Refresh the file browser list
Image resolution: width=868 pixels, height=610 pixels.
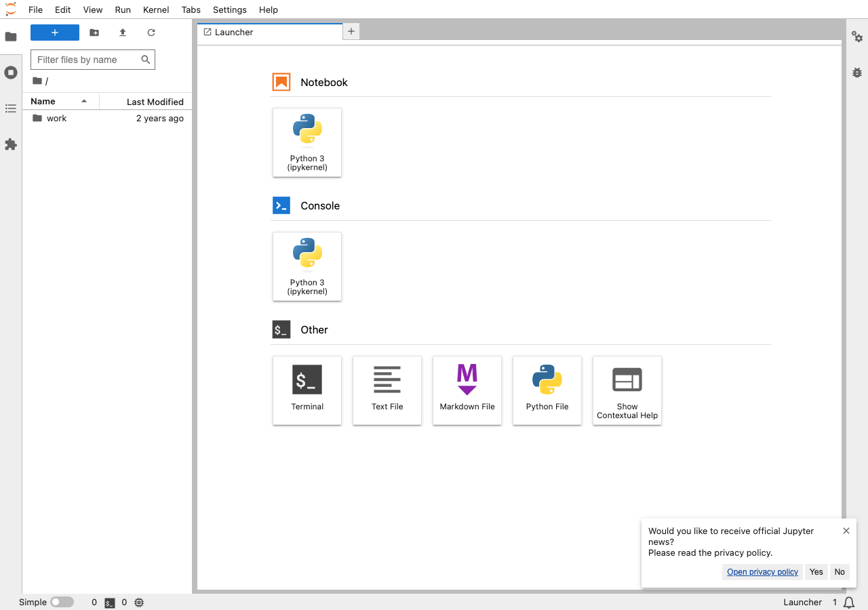click(151, 33)
